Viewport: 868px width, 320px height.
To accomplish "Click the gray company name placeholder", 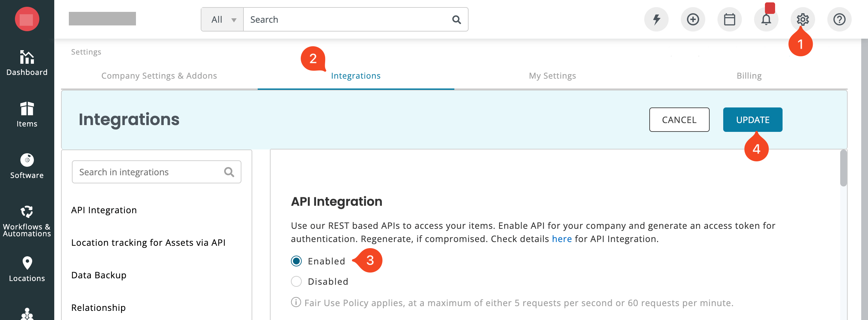I will coord(102,19).
